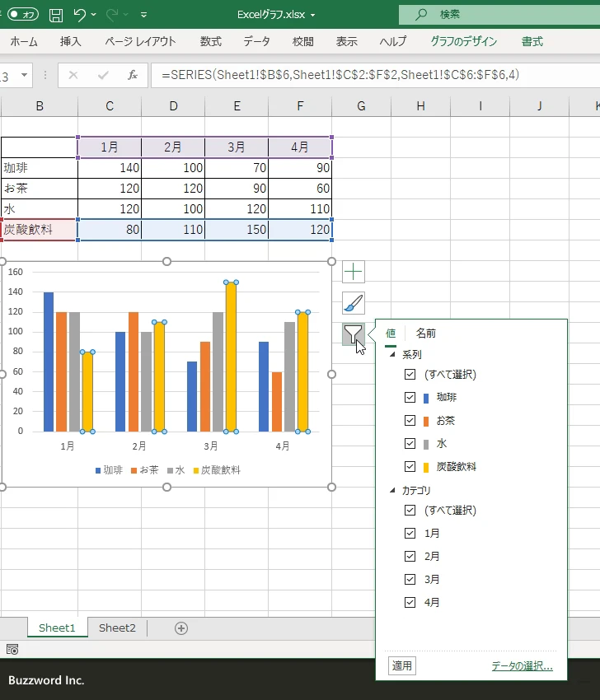Open the 書式 ribbon tab

(x=532, y=41)
